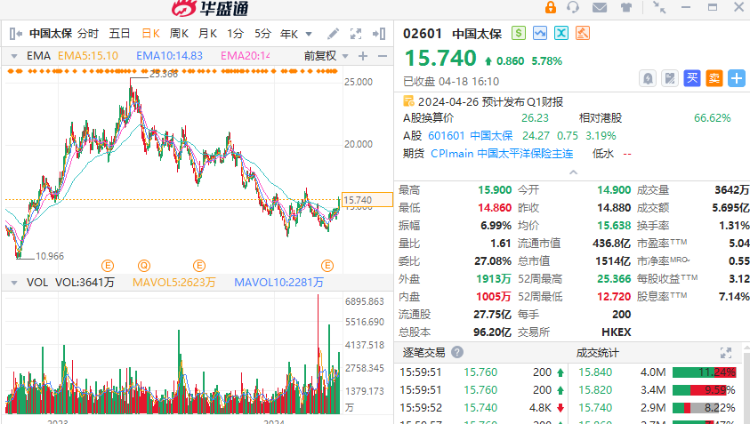Viewport: 750px width, 424px height.
Task: Open more chart periods dropdown arrow
Action: coord(309,34)
